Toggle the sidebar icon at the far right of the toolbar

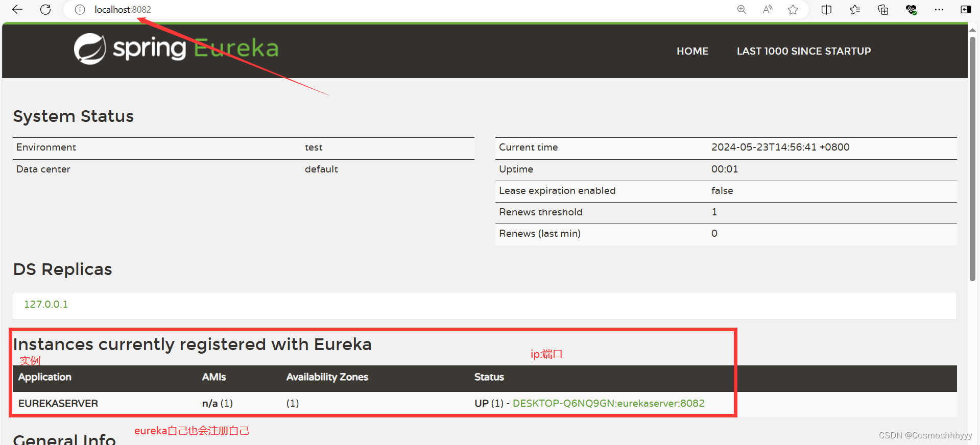[965, 10]
